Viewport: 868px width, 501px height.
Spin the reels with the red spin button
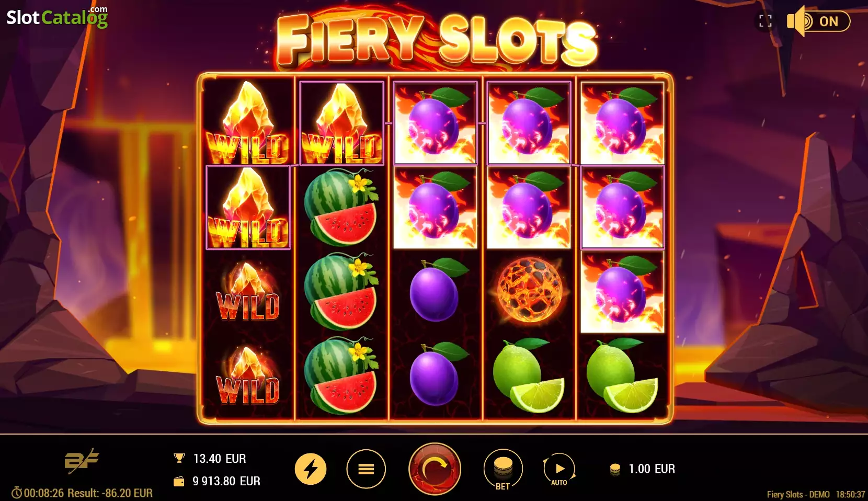pyautogui.click(x=435, y=469)
